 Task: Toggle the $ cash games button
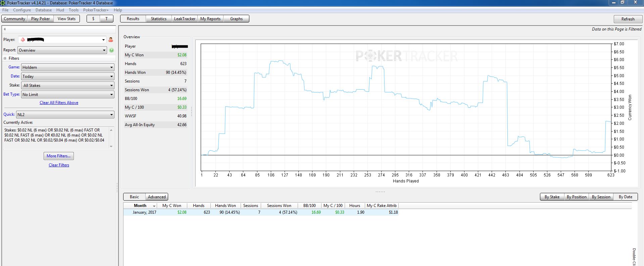pos(93,19)
